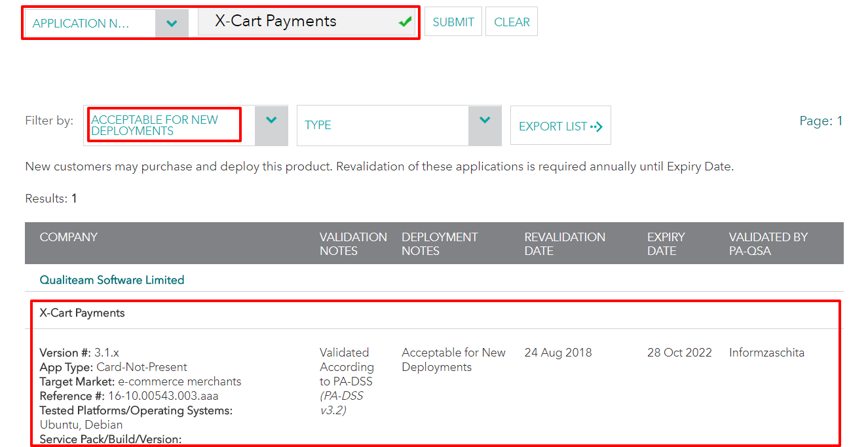Expand the Type filter chevron arrow

click(x=485, y=120)
